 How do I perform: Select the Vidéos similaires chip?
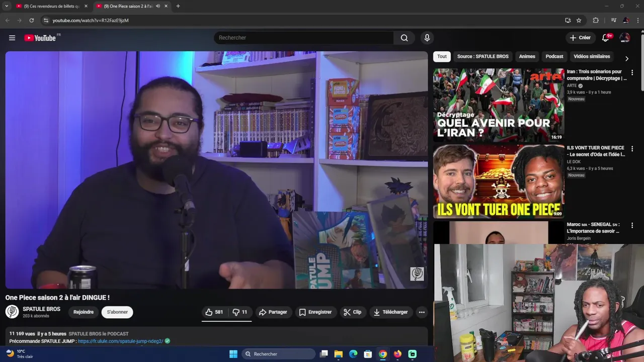tap(592, 56)
